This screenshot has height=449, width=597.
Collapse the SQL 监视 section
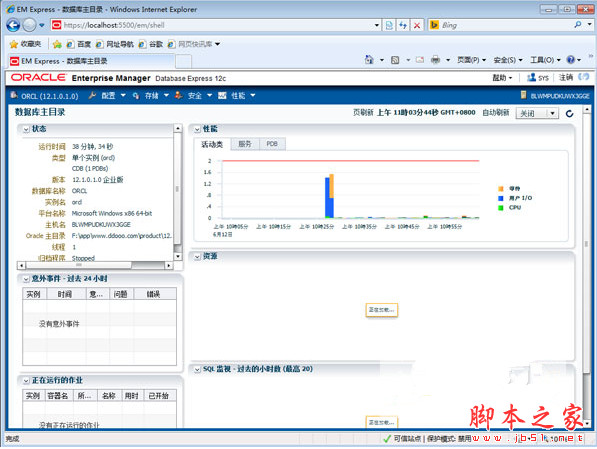(x=197, y=369)
